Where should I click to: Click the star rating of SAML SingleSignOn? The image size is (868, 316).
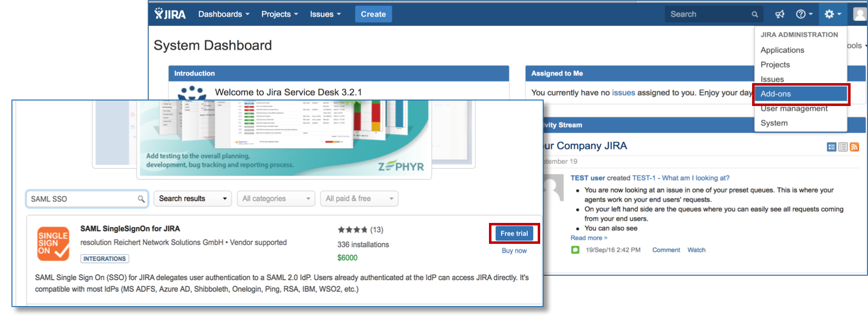[x=352, y=230]
